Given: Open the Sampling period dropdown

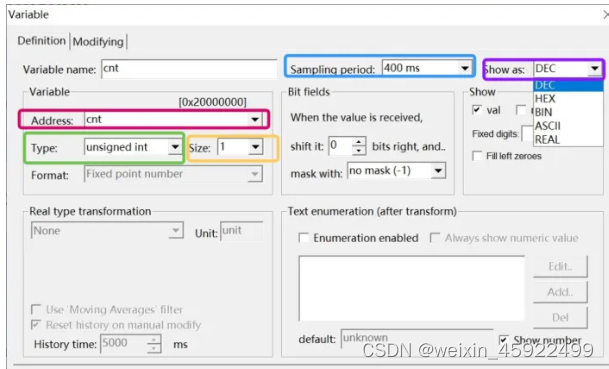Looking at the screenshot, I should click(x=465, y=68).
